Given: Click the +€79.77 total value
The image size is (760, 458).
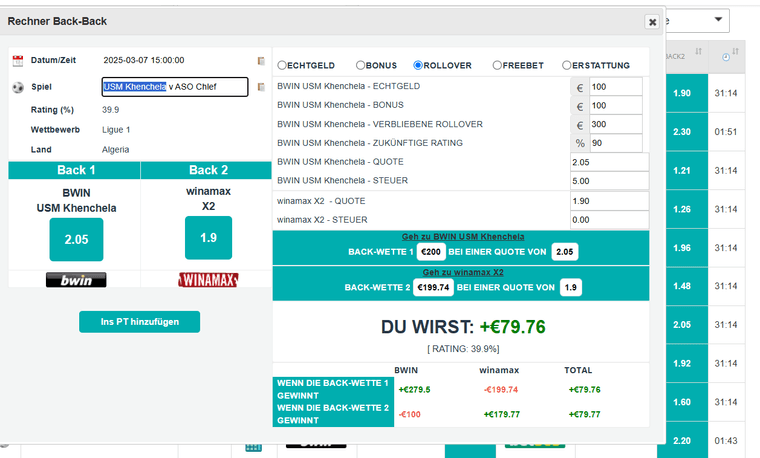Looking at the screenshot, I should coord(585,414).
